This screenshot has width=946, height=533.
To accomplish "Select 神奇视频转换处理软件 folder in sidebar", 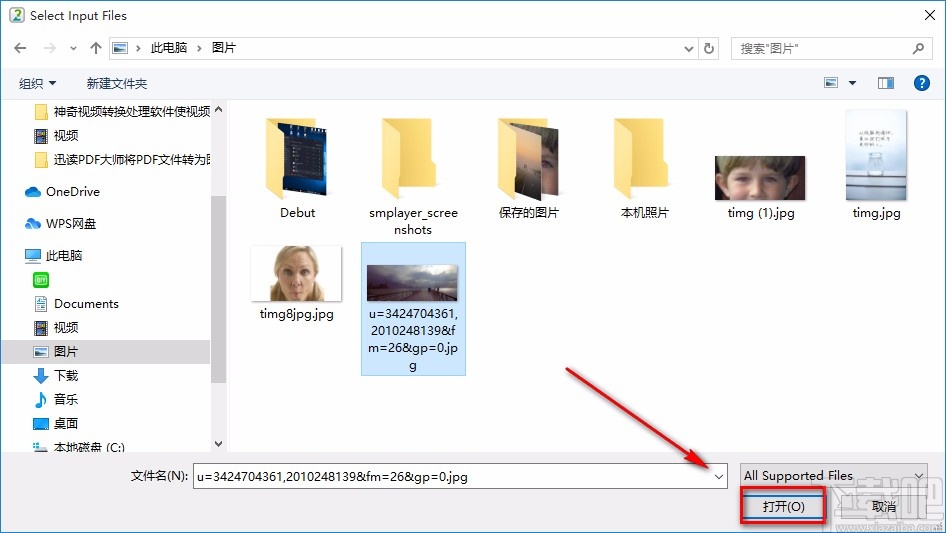I will (121, 112).
